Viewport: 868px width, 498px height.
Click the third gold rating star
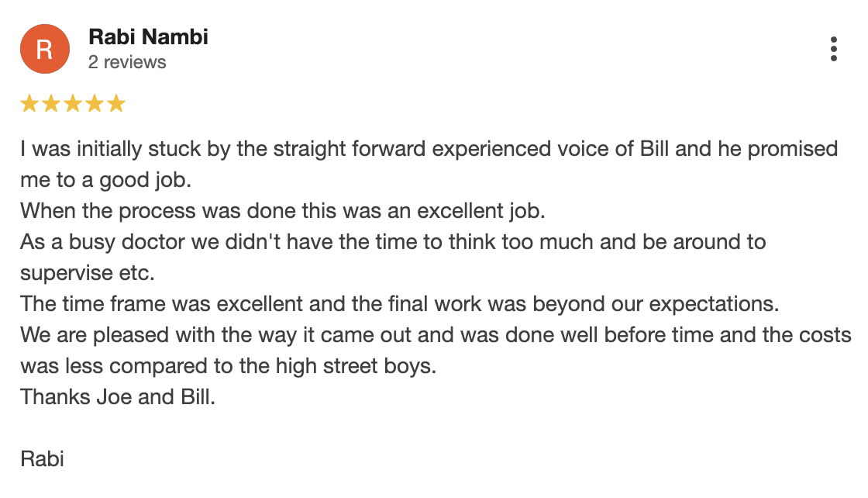(x=73, y=104)
